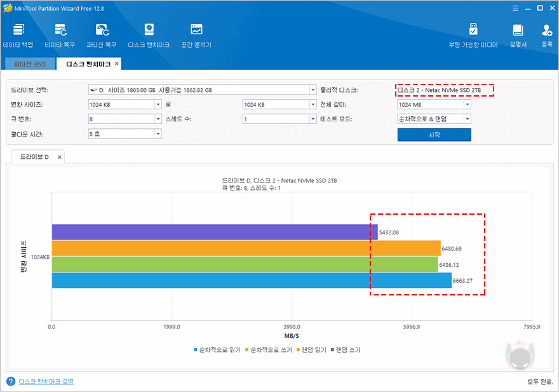The width and height of the screenshot is (559, 392).
Task: Click the 1024KB axis label
Action: coord(40,257)
